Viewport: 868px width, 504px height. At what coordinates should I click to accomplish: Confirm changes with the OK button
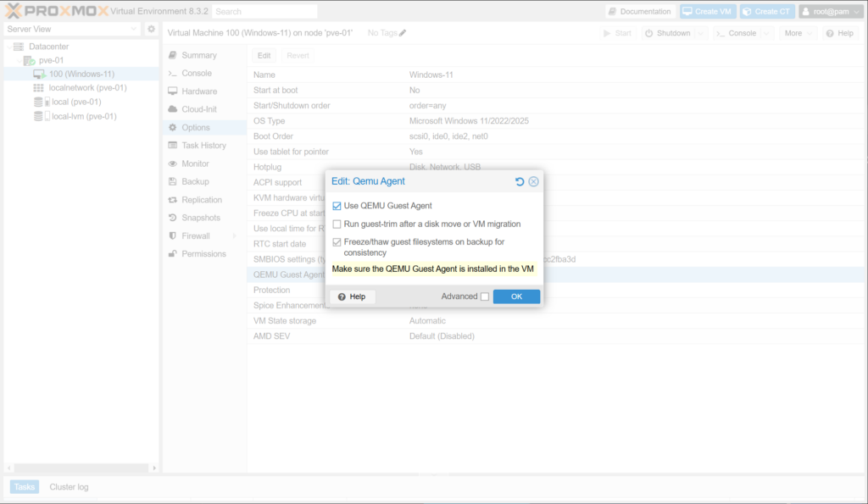click(x=516, y=296)
